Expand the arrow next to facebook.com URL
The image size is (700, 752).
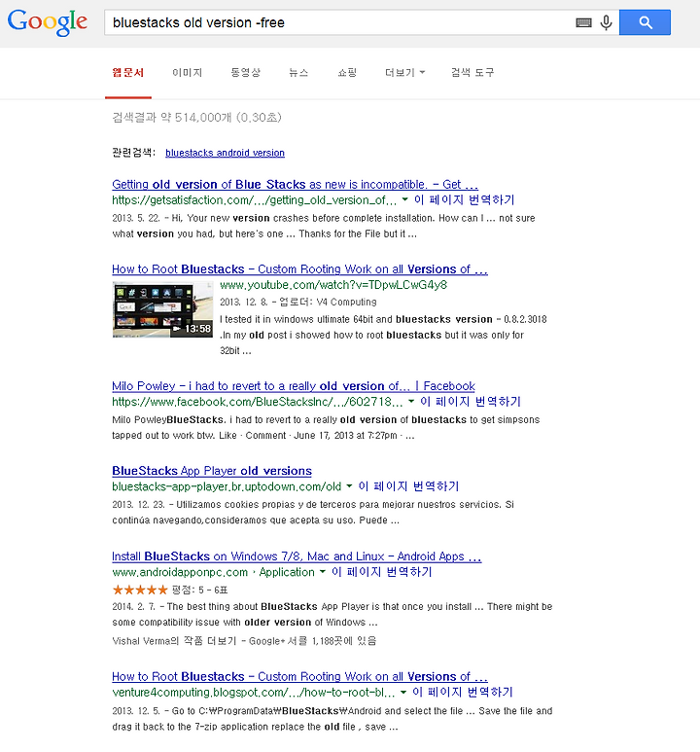point(411,402)
